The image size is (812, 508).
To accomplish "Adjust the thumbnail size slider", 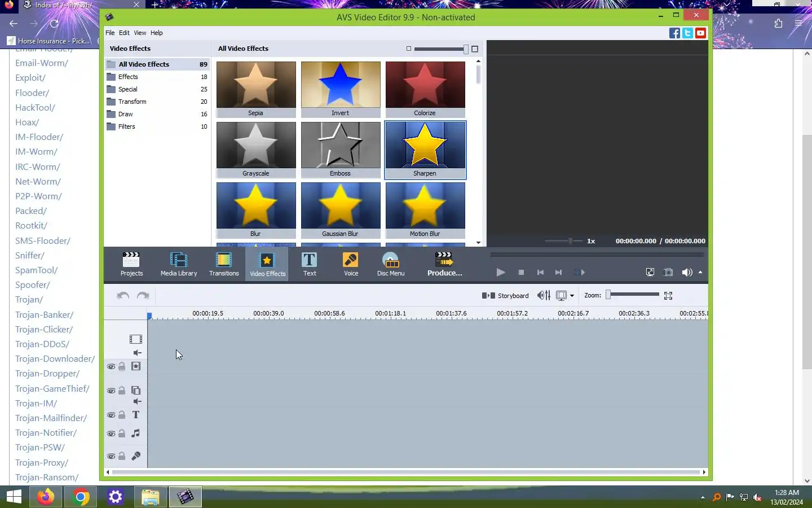I will 441,49.
